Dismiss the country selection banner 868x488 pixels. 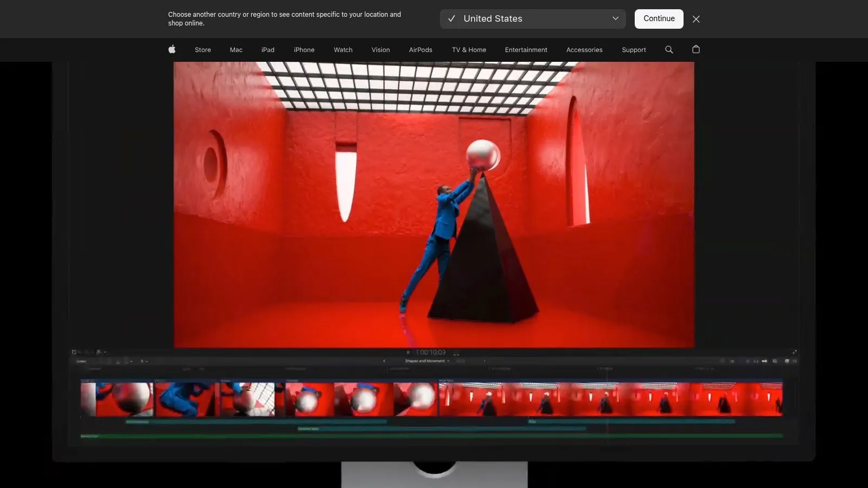point(696,19)
